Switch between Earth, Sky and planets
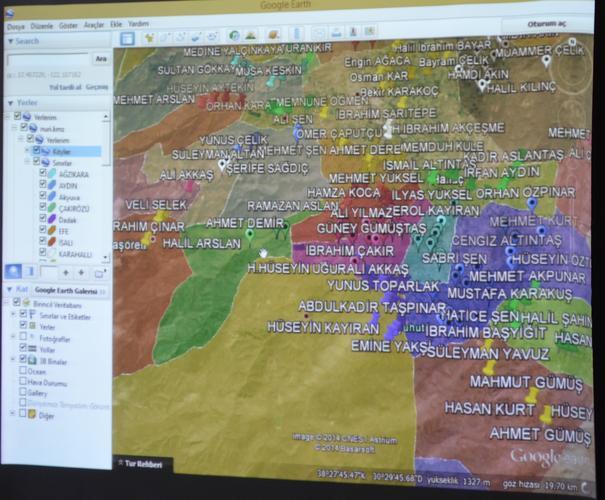The image size is (605, 500). 274,35
